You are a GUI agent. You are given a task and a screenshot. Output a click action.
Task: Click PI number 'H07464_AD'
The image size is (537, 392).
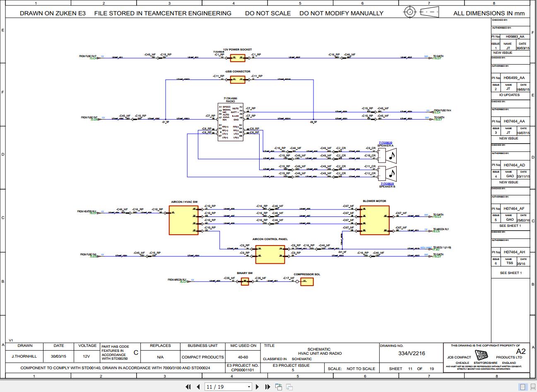(x=514, y=165)
